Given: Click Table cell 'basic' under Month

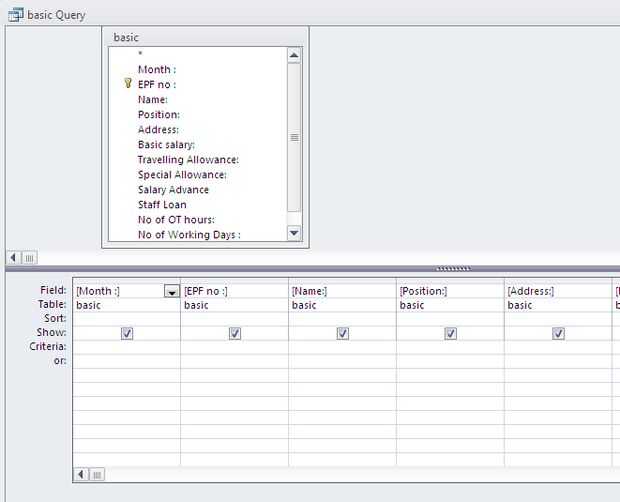Looking at the screenshot, I should coord(127,305).
